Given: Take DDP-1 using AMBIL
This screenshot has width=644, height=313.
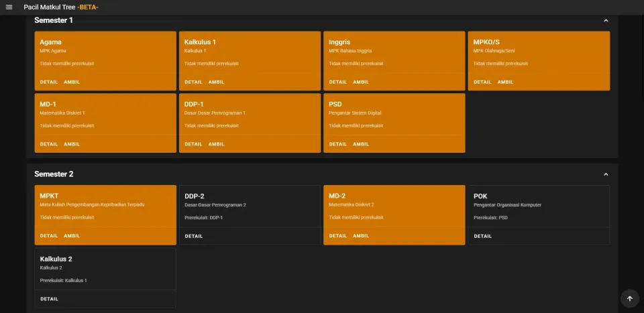Looking at the screenshot, I should 217,144.
